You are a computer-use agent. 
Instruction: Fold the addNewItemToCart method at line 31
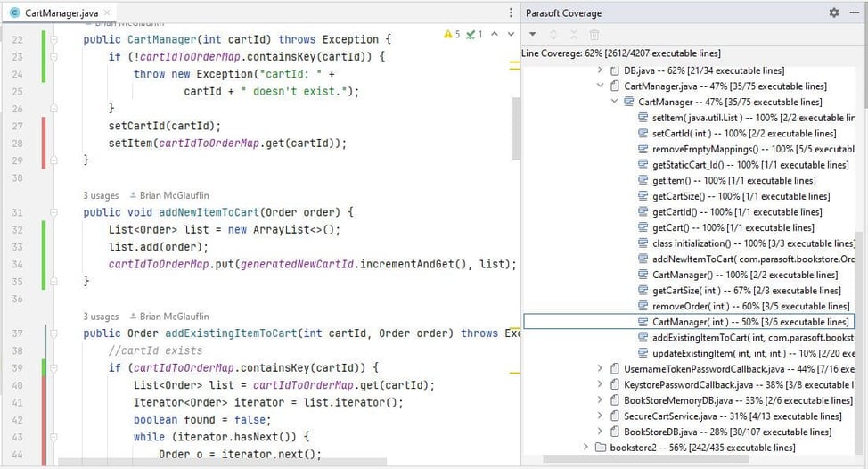(53, 212)
